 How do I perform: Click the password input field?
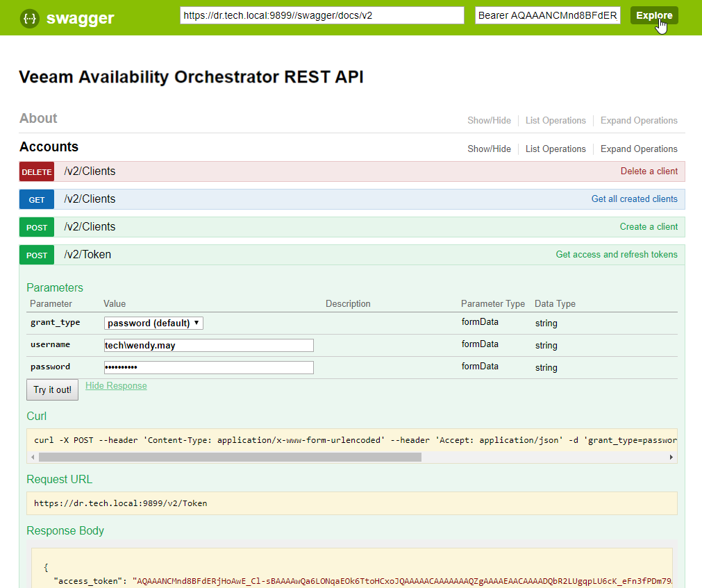[208, 367]
